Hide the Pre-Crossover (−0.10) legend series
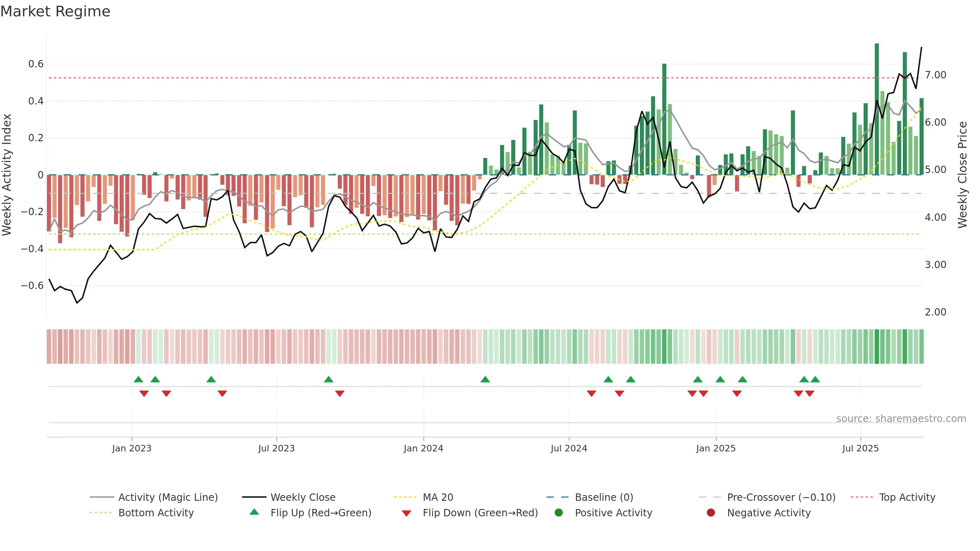 coord(767,497)
